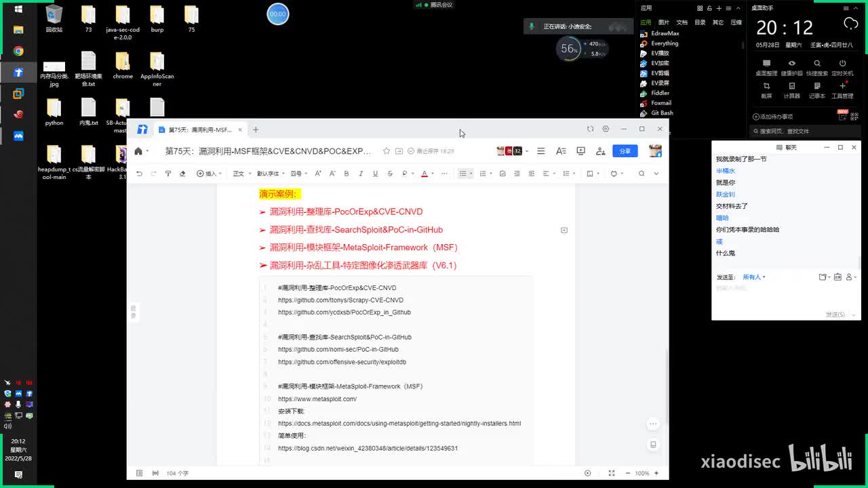Open the blog.csdn.net article link
Image resolution: width=868 pixels, height=488 pixels.
pos(368,449)
